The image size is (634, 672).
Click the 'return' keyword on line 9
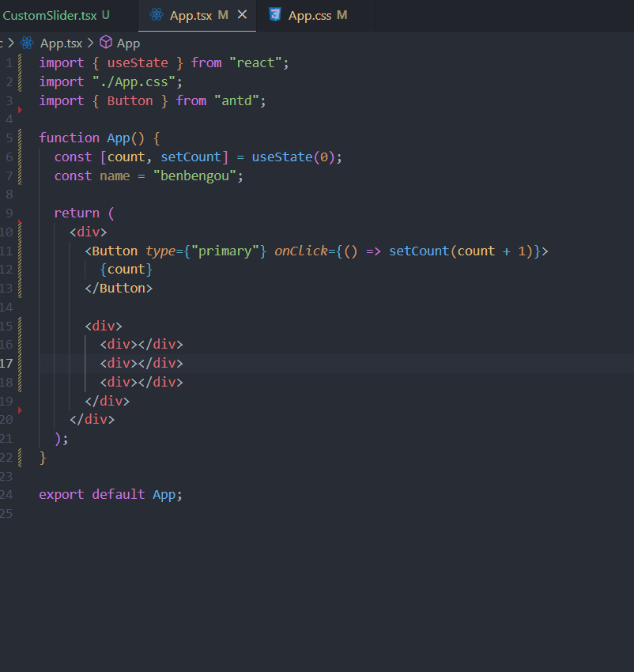click(x=77, y=213)
